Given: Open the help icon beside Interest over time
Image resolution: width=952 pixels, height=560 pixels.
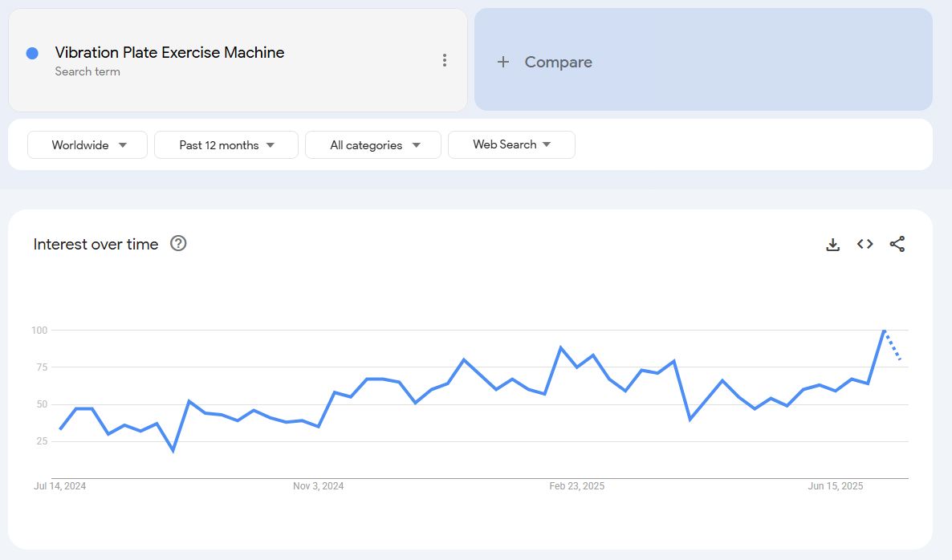Looking at the screenshot, I should tap(178, 244).
